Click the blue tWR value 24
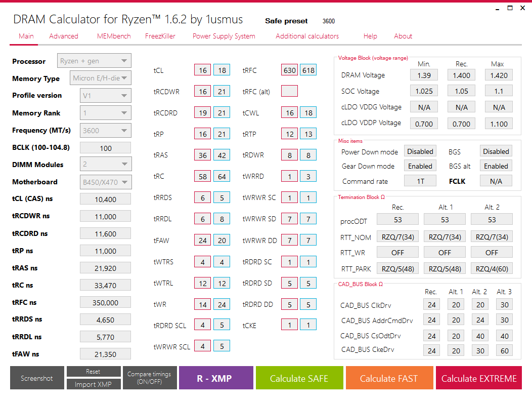Screen dimensions: 532x400 [222, 304]
